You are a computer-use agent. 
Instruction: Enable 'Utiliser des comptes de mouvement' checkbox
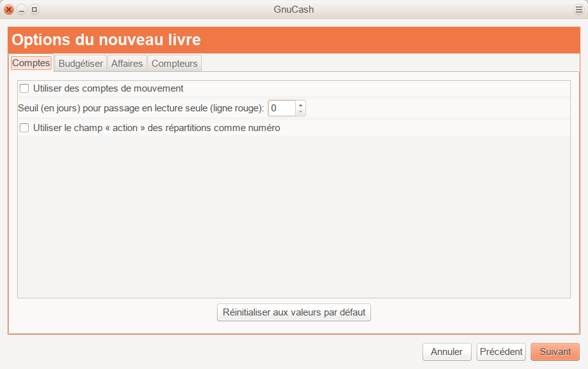point(25,88)
